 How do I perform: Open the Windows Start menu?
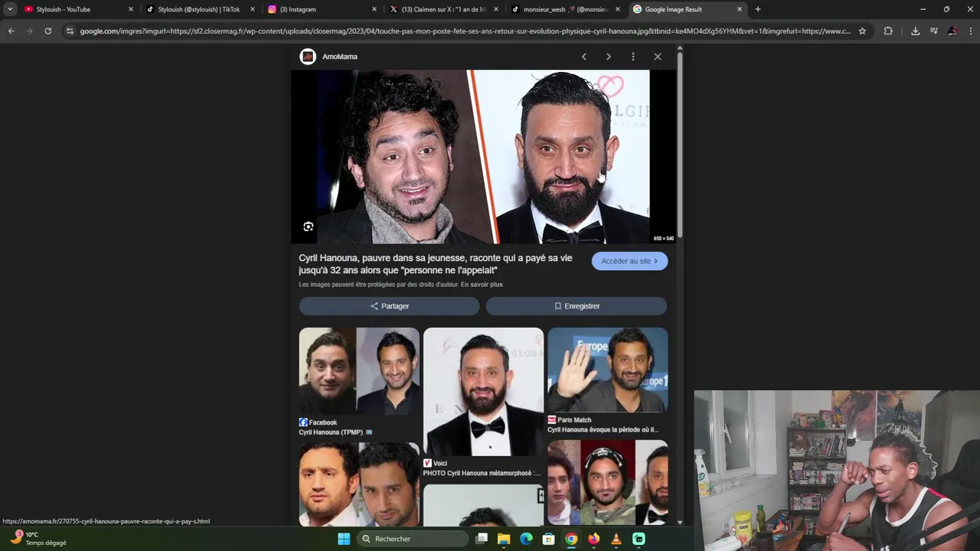coord(344,539)
